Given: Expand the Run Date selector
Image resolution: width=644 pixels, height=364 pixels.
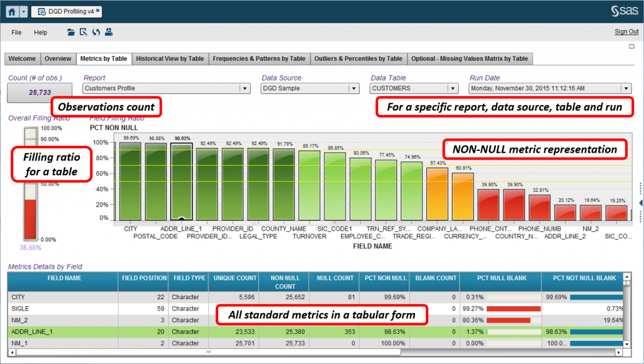Looking at the screenshot, I should click(x=626, y=88).
